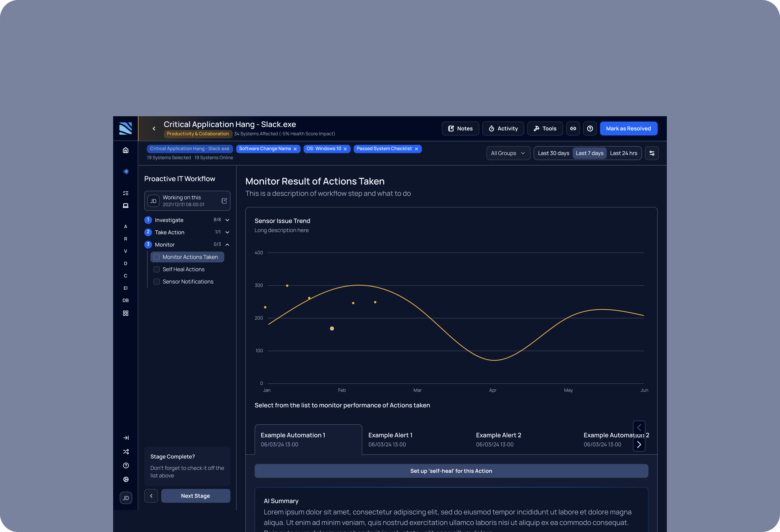Viewport: 780px width, 532px height.
Task: Open filter settings sliders icon
Action: coord(652,153)
